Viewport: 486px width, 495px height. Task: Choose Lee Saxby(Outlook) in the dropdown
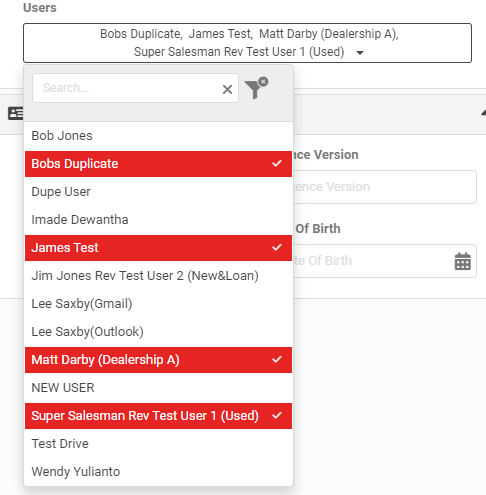click(158, 332)
